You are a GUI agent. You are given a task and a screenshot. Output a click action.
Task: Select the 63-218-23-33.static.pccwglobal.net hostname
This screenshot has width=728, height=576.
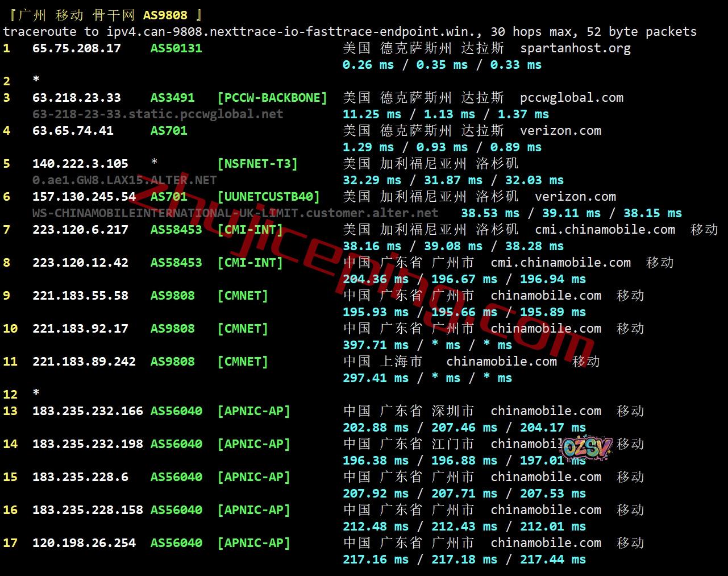(x=157, y=114)
